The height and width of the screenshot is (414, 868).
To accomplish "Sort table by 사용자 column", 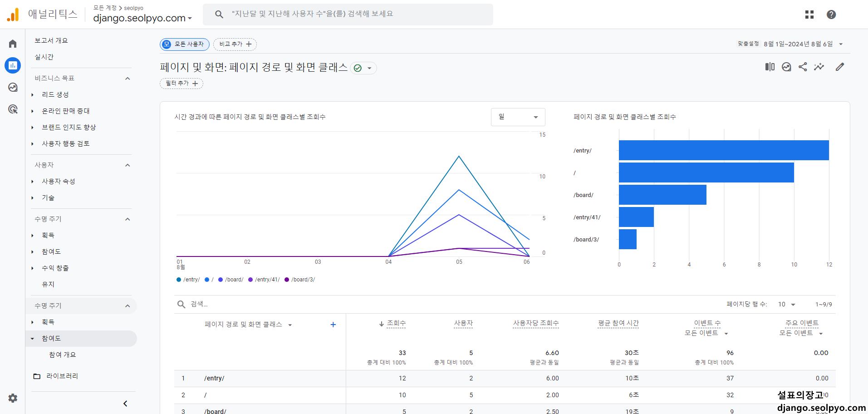I will 463,323.
